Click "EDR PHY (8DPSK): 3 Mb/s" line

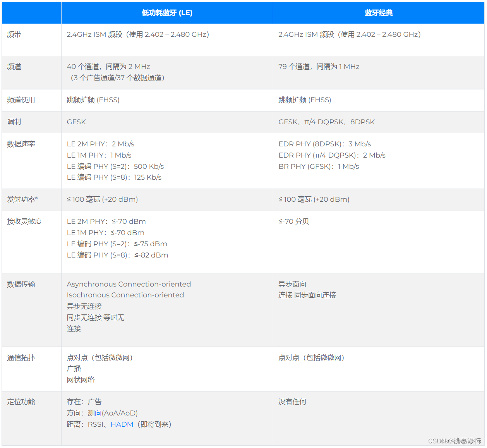click(x=325, y=144)
